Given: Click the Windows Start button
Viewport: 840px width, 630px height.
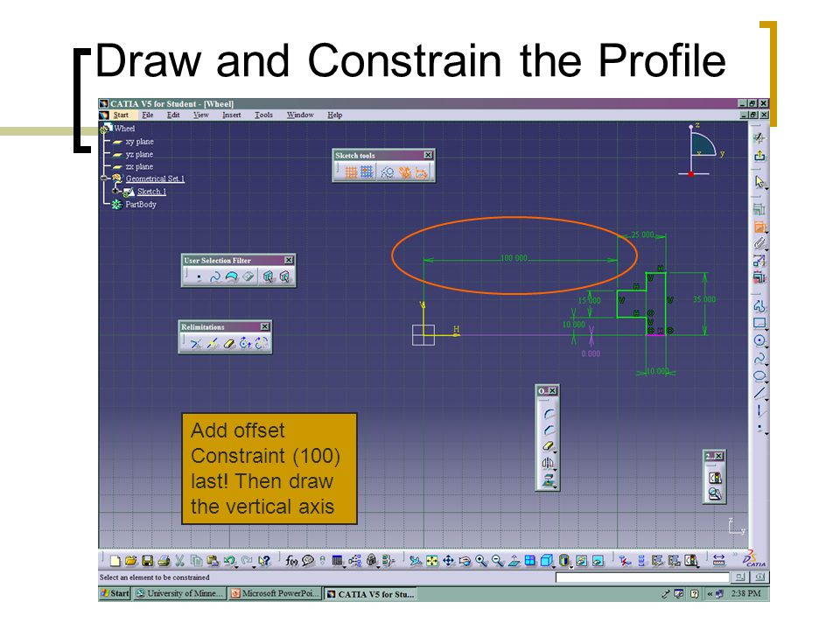Looking at the screenshot, I should pyautogui.click(x=115, y=593).
